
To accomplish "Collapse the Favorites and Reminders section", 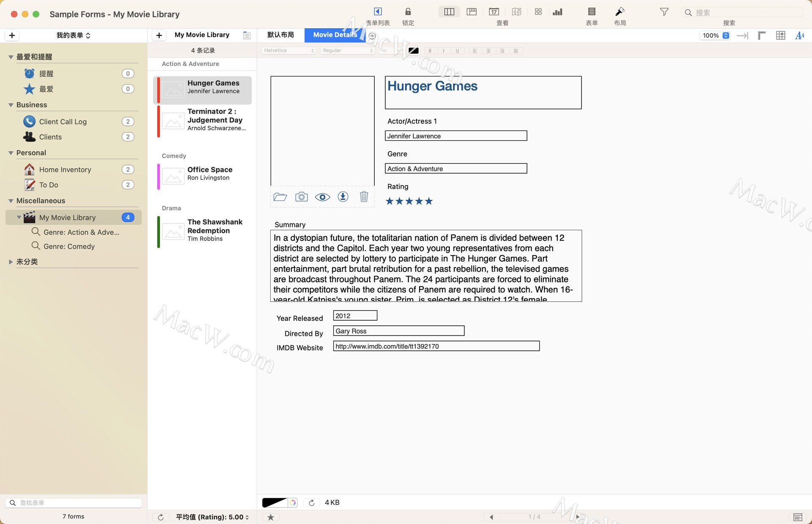I will [11, 57].
